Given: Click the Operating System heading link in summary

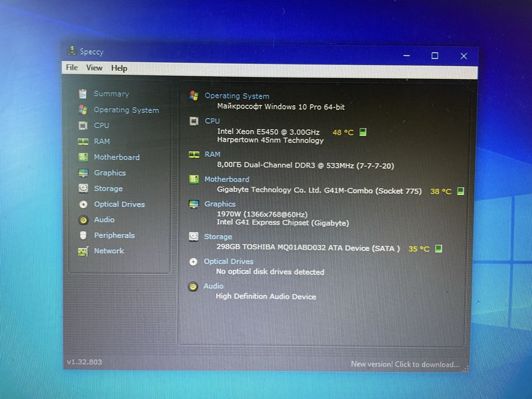Looking at the screenshot, I should [x=237, y=96].
